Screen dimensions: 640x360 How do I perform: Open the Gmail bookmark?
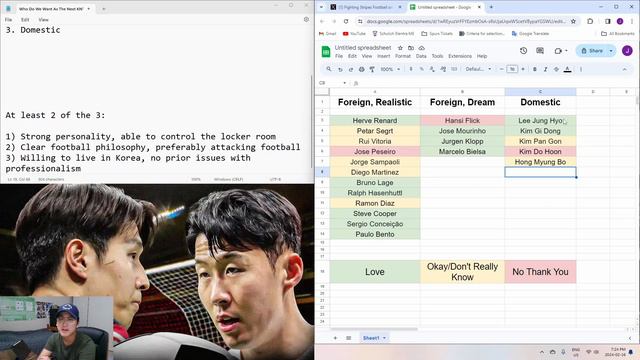[x=328, y=34]
